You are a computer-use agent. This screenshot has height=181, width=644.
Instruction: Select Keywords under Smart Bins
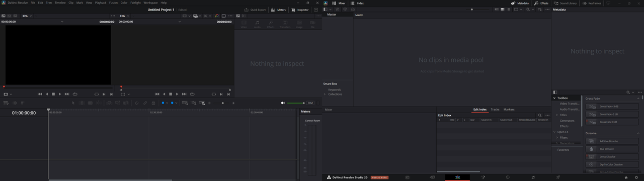tap(335, 89)
